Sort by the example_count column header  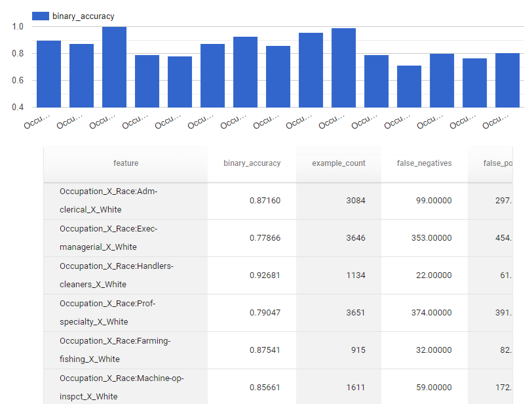(x=339, y=163)
